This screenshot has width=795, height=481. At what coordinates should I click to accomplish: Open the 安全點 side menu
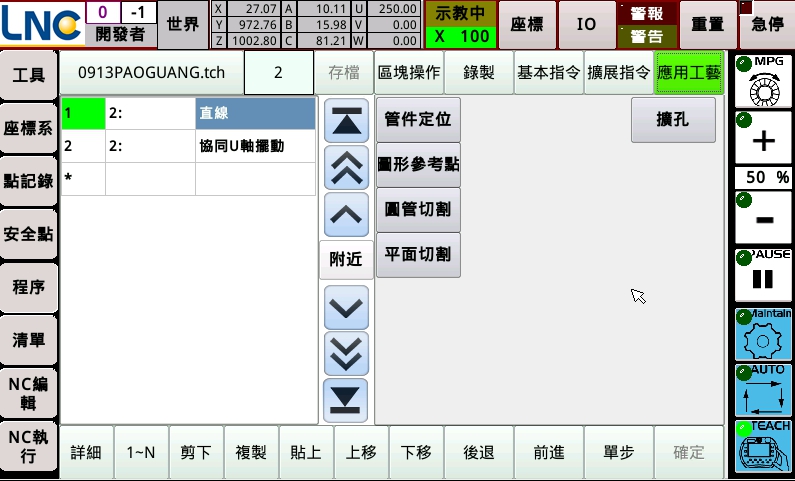point(29,234)
